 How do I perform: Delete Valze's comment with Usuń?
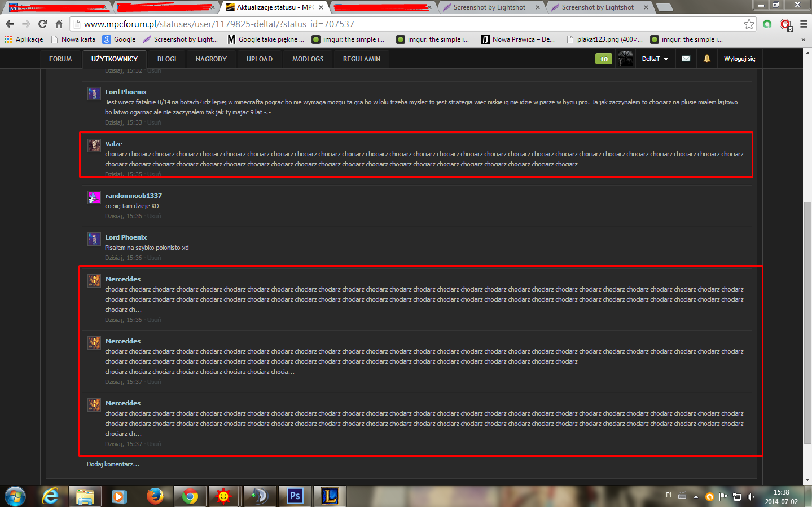(x=154, y=174)
